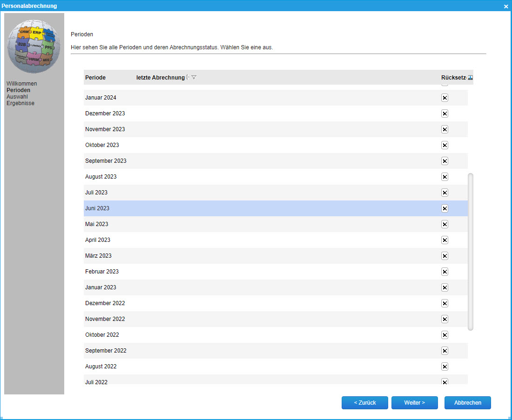
Task: Toggle the reset box for Februar 2023
Action: [445, 272]
